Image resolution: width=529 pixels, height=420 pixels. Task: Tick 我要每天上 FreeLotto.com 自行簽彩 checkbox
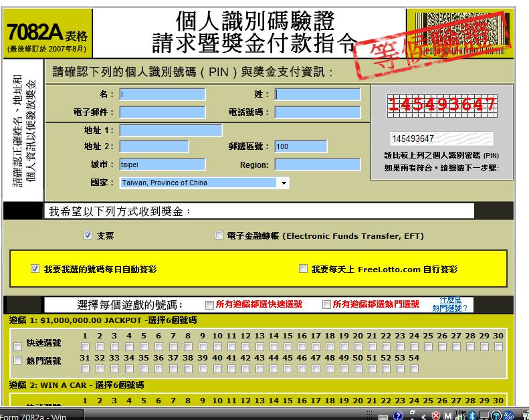(x=303, y=269)
